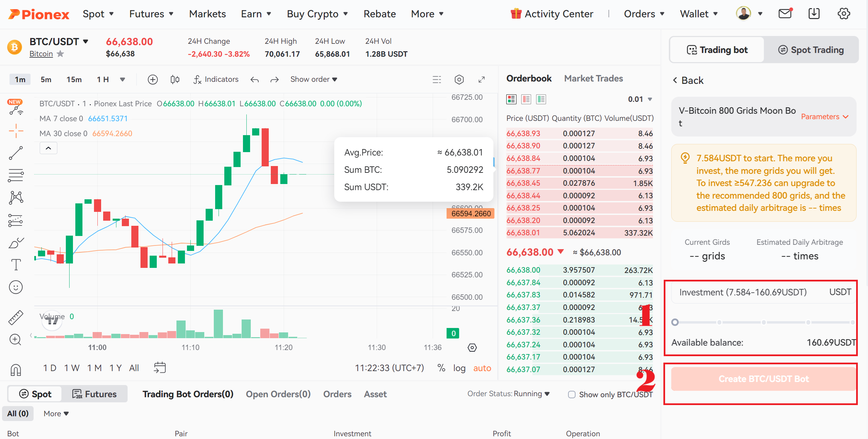The width and height of the screenshot is (868, 439).
Task: Open the bottom Futures tab
Action: (x=94, y=394)
